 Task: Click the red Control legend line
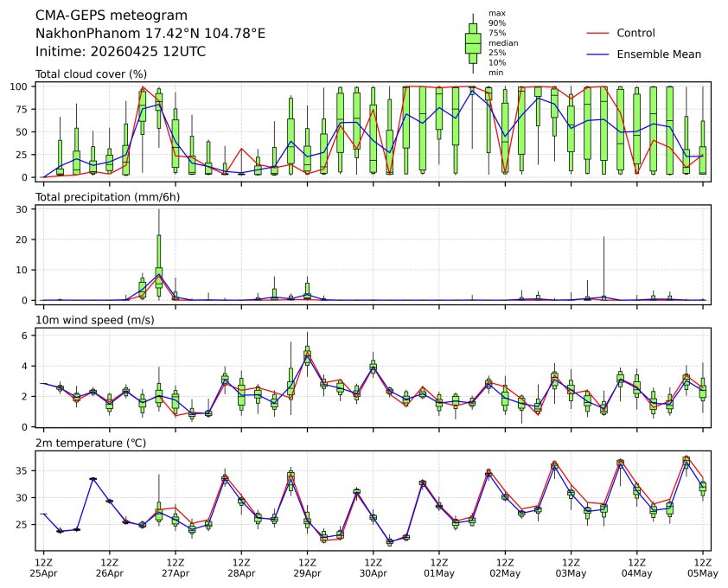click(599, 33)
